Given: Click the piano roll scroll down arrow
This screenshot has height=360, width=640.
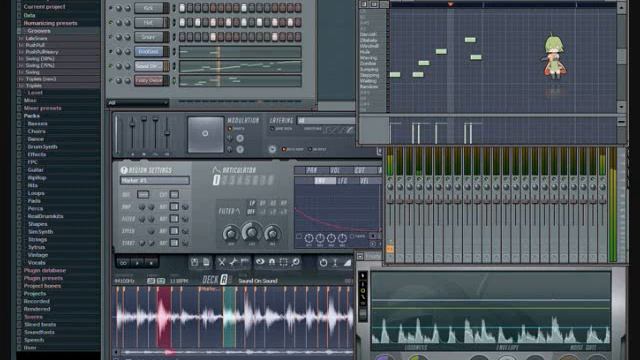Looking at the screenshot, I should 621,107.
